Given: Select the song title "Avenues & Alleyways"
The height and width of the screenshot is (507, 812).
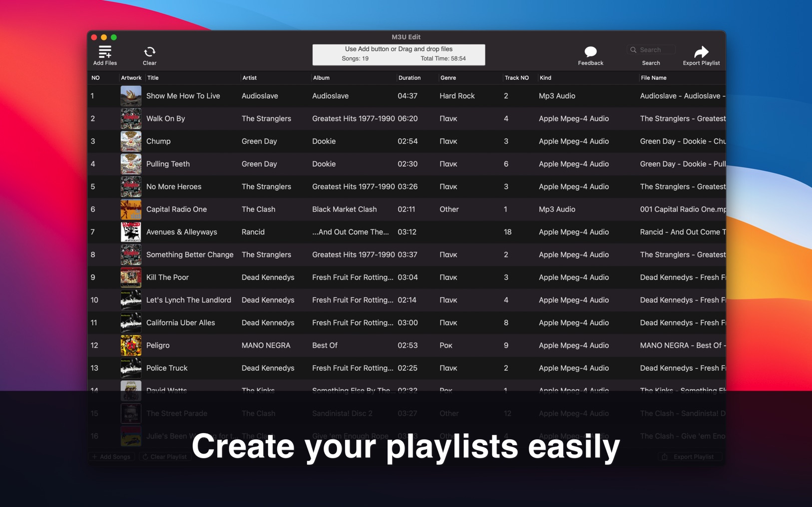Looking at the screenshot, I should (x=182, y=232).
